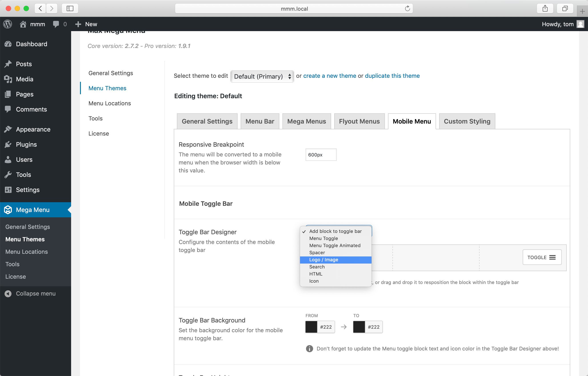Choose 'Search' from the block list

(x=336, y=267)
